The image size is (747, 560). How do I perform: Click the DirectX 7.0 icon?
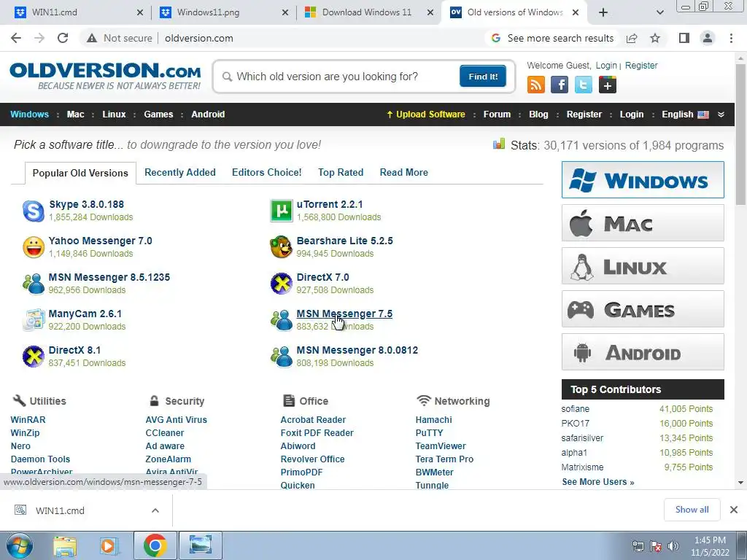pos(282,284)
